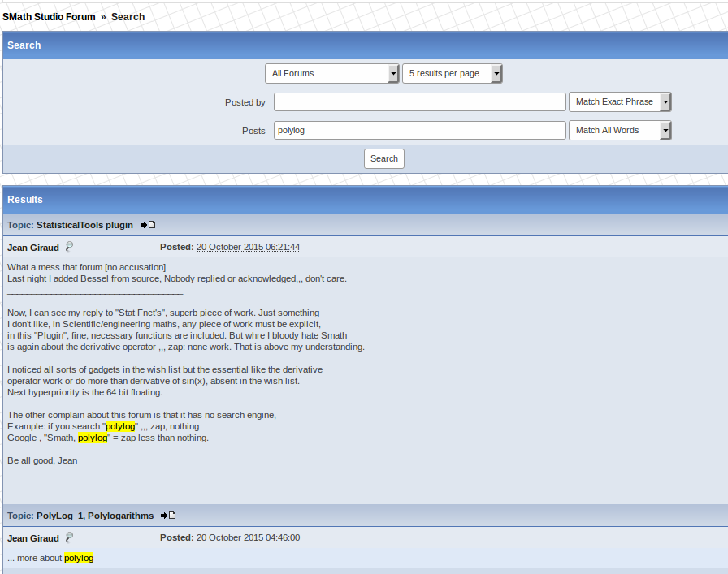Open the All Forums dropdown
This screenshot has width=728, height=574.
[x=331, y=73]
